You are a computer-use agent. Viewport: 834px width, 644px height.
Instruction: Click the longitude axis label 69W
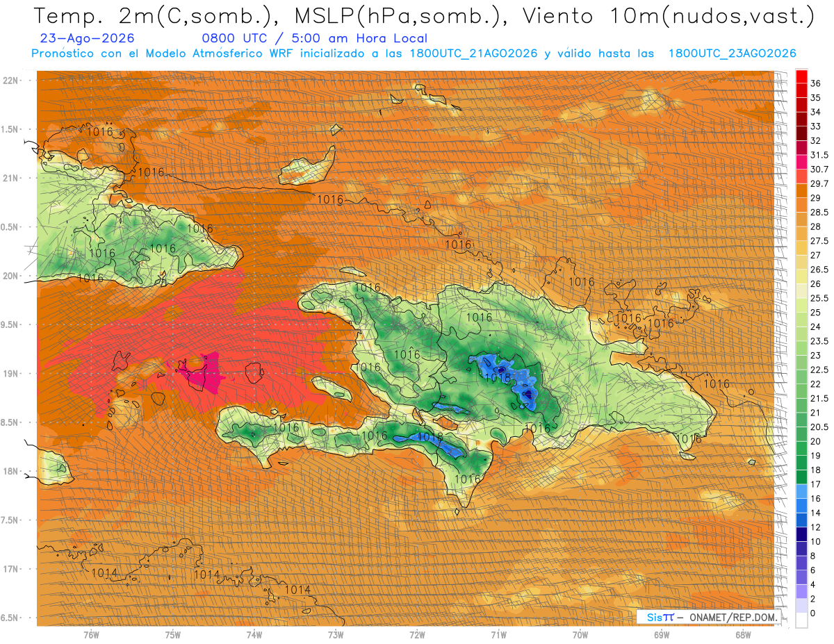tap(662, 635)
